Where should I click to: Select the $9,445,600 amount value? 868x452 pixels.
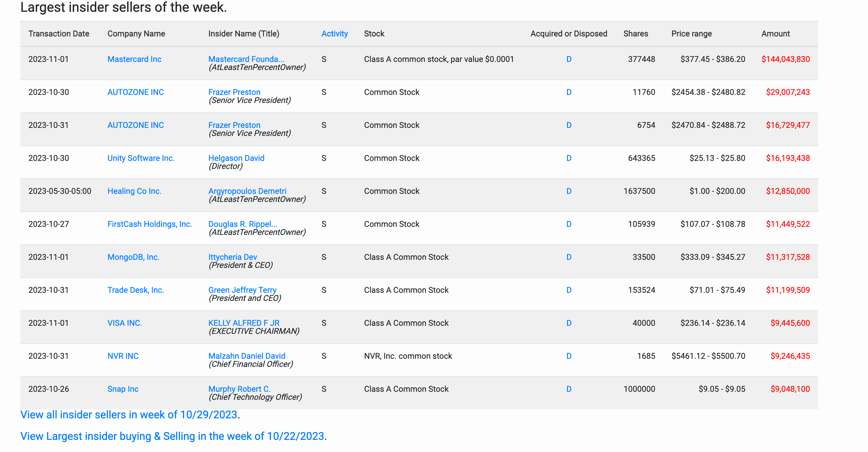790,323
